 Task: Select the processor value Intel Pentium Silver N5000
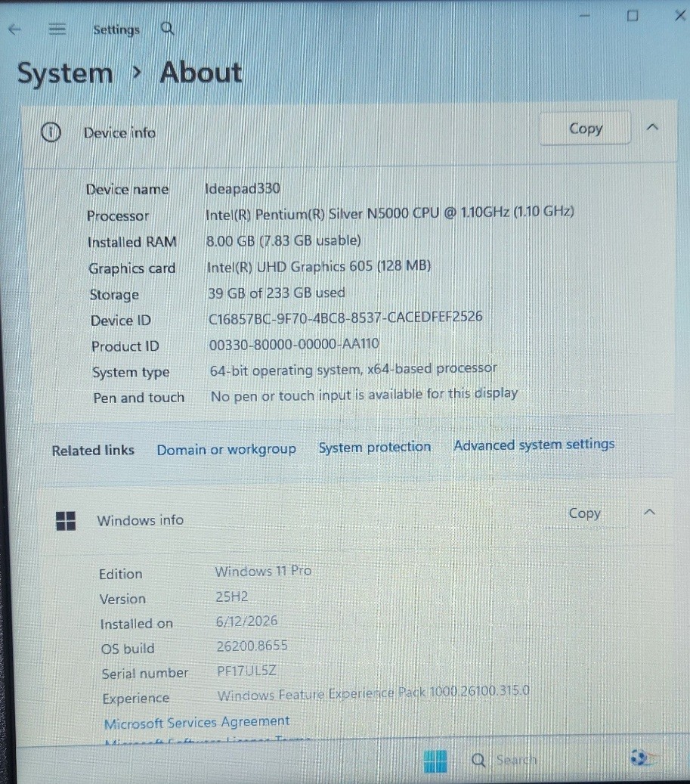pyautogui.click(x=390, y=213)
